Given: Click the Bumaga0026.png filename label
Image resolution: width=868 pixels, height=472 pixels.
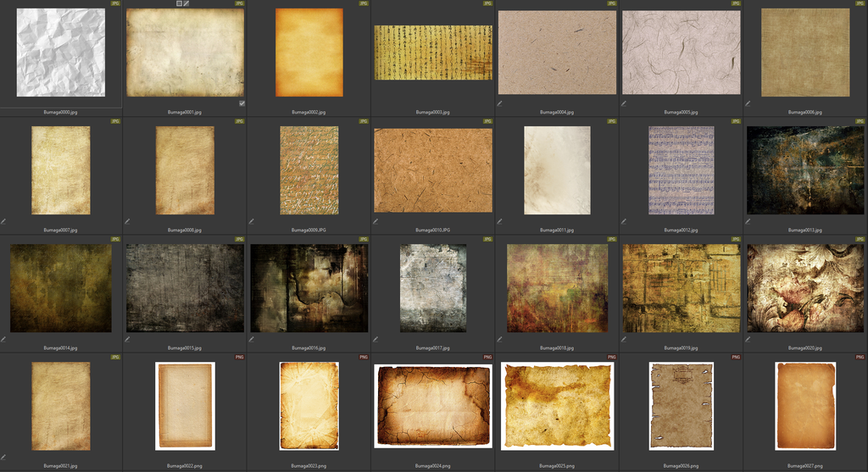Looking at the screenshot, I should (x=682, y=465).
